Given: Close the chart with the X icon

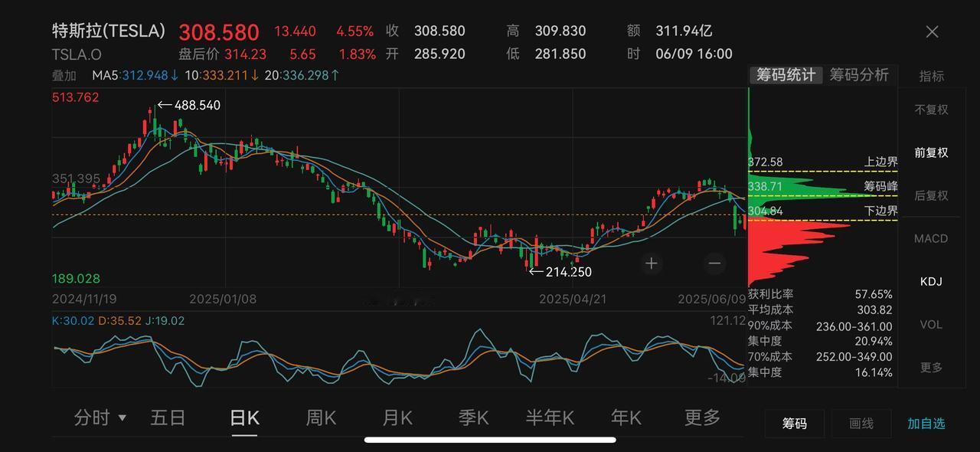Looking at the screenshot, I should (932, 31).
